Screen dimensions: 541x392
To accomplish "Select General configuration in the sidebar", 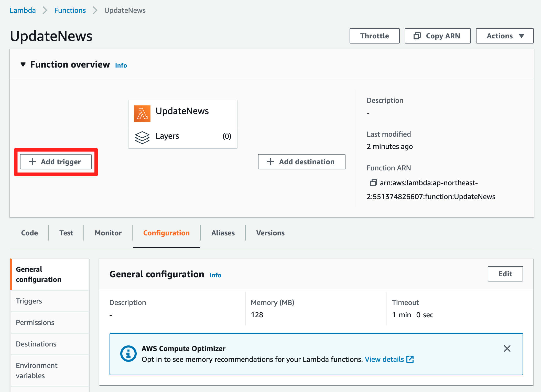I will (x=50, y=274).
